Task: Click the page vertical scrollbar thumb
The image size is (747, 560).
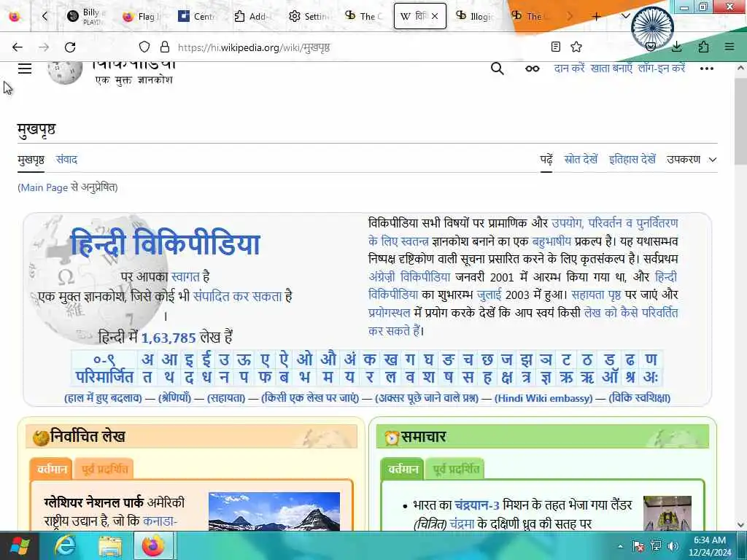Action: pyautogui.click(x=741, y=122)
